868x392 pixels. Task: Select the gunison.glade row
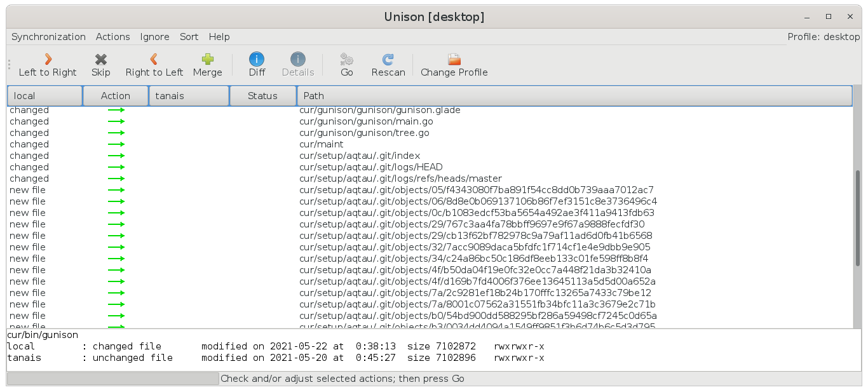coord(430,110)
